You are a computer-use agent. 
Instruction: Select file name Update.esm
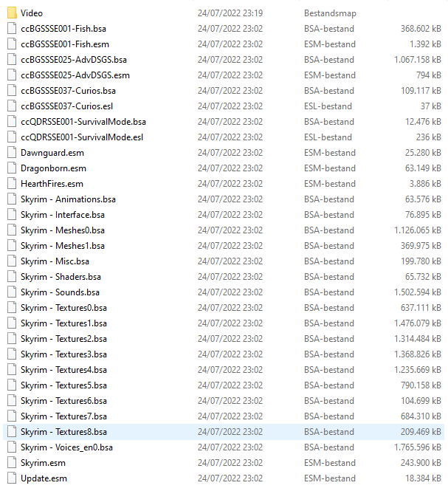pyautogui.click(x=44, y=478)
